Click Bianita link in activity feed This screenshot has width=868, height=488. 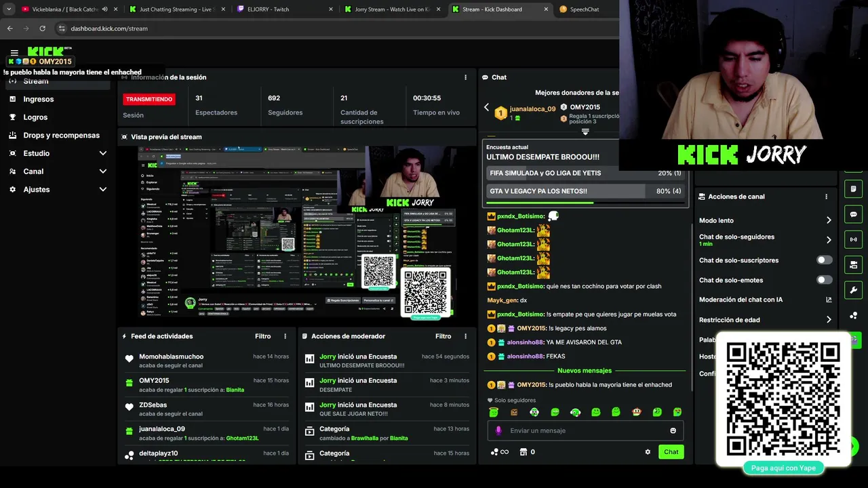pyautogui.click(x=235, y=390)
